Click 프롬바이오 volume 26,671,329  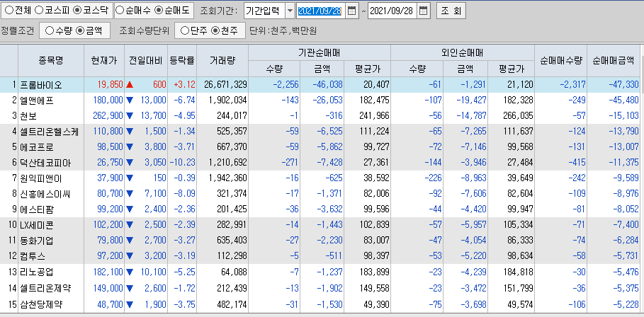tap(225, 85)
